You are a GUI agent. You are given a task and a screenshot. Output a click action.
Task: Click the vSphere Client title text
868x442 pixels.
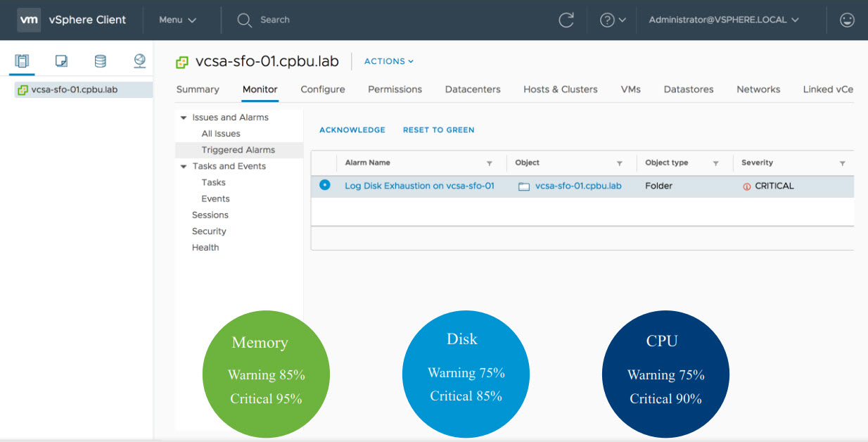point(88,20)
